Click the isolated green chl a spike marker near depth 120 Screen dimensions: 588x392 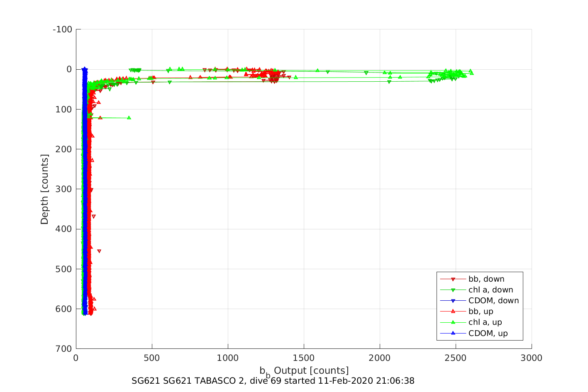coord(129,118)
